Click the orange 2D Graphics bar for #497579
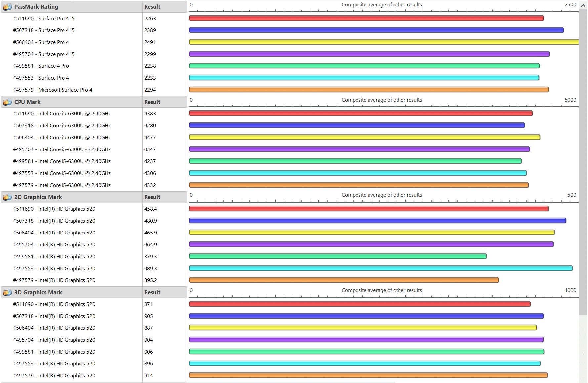Image resolution: width=588 pixels, height=383 pixels. (344, 280)
